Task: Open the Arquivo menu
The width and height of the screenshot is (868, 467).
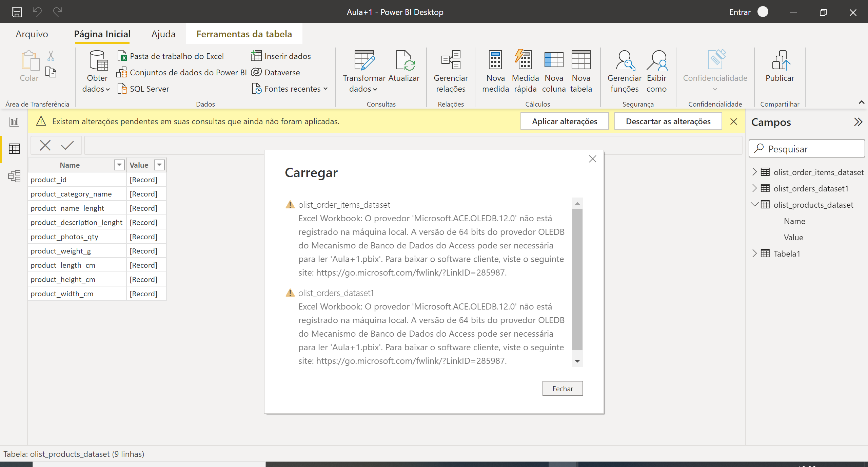Action: coord(32,34)
